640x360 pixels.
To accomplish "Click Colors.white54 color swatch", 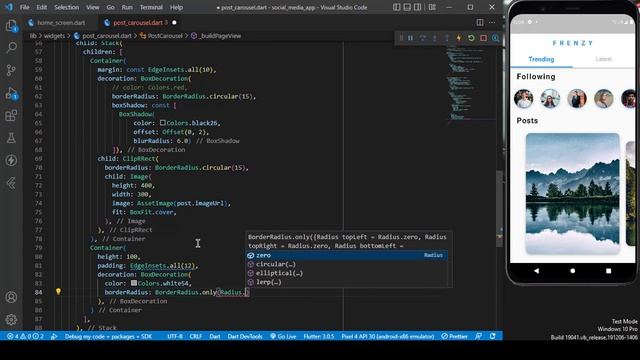I will (x=134, y=283).
